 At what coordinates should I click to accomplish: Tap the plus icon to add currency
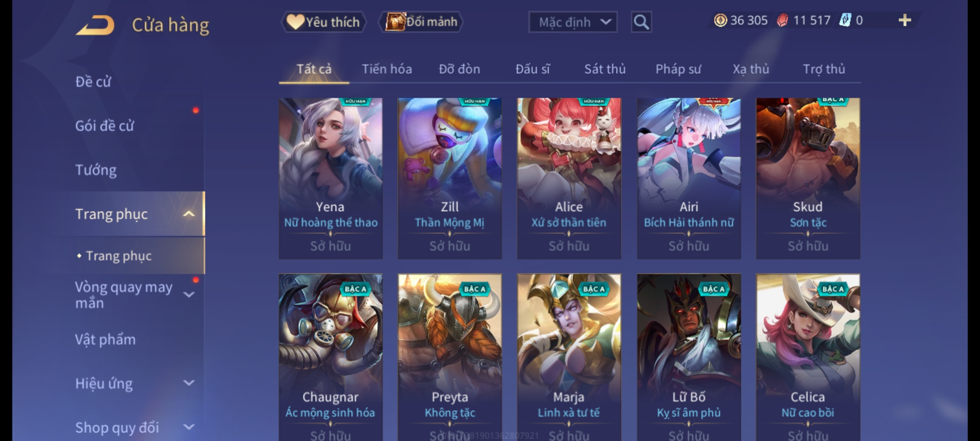(x=905, y=20)
